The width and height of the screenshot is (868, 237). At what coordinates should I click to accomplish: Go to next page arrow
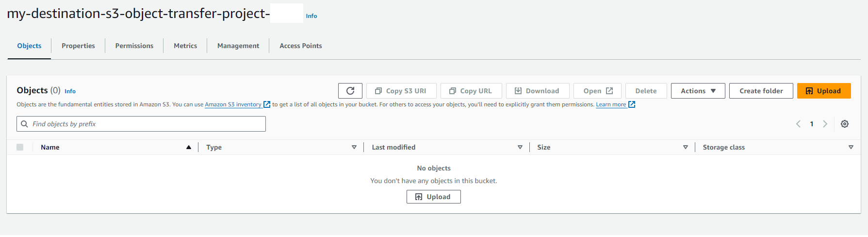coord(825,124)
